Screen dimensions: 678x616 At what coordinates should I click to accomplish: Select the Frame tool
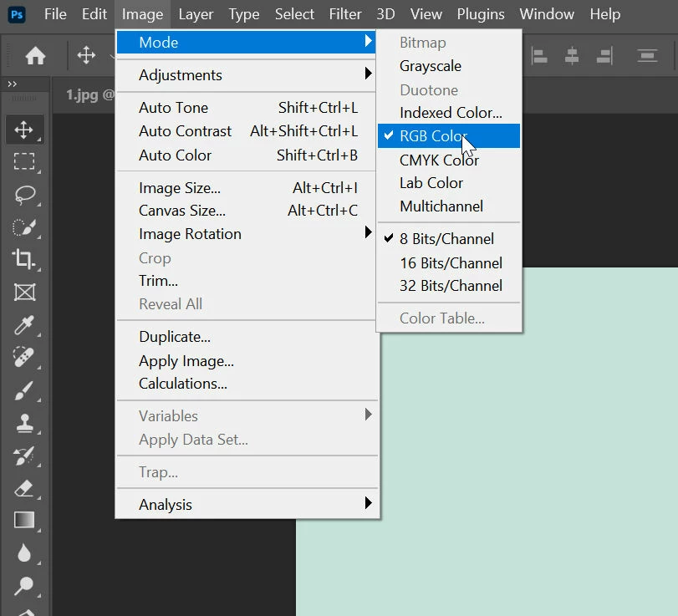tap(24, 293)
